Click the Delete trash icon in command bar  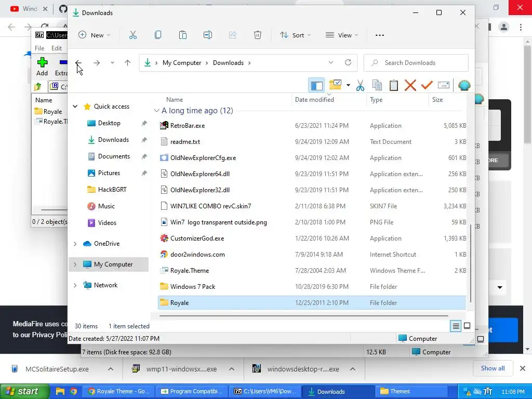point(258,35)
